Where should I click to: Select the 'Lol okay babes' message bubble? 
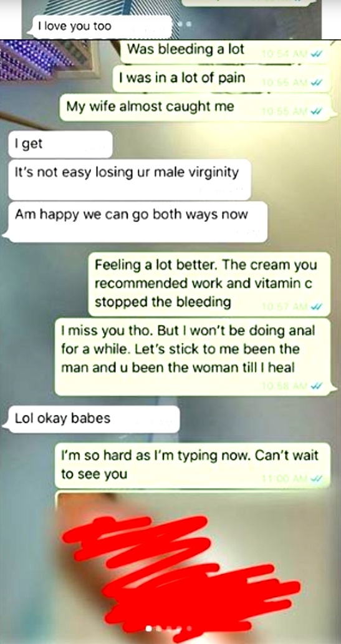point(94,419)
